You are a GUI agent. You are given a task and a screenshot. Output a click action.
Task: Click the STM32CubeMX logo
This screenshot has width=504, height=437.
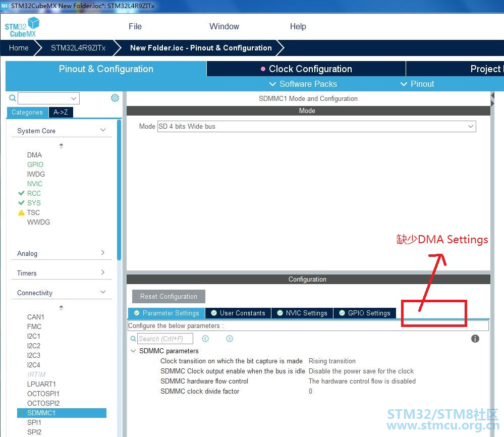[22, 27]
